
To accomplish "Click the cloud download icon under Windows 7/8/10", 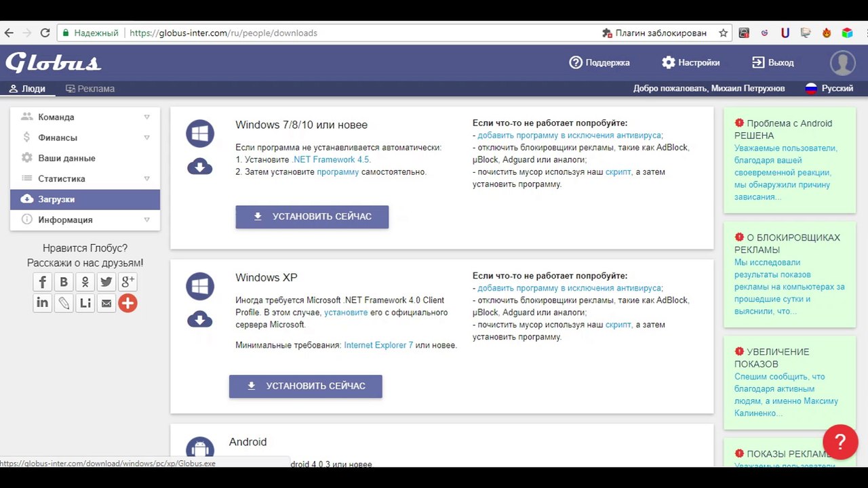I will [200, 166].
